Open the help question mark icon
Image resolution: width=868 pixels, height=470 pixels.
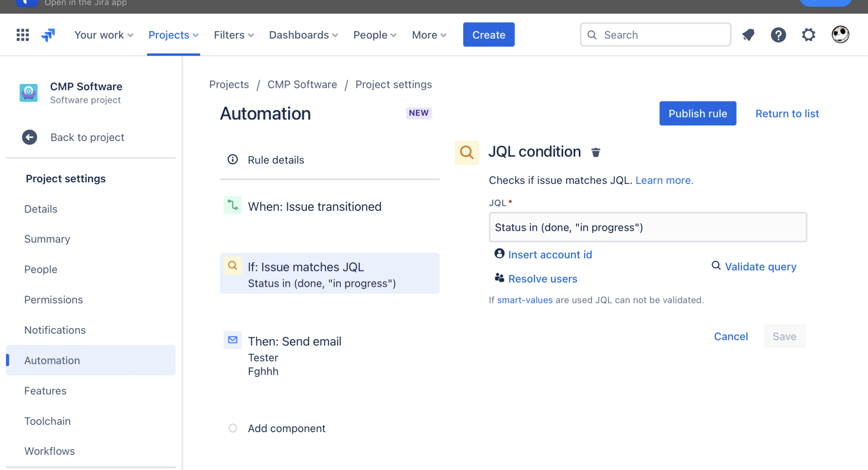pos(778,35)
